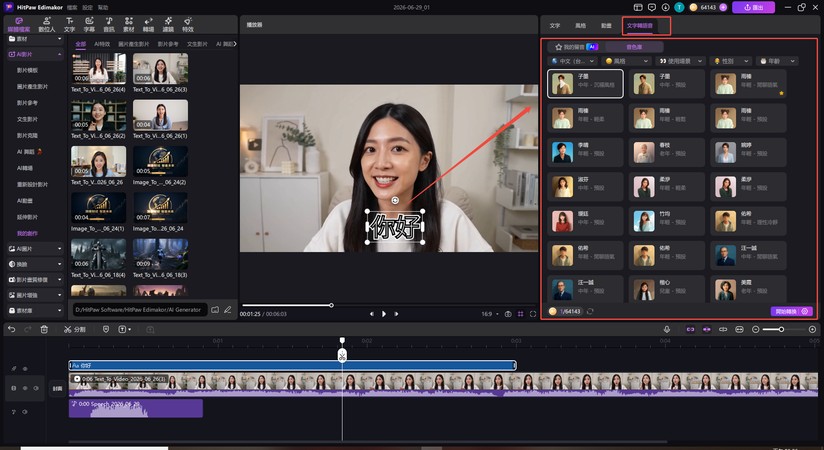Open the 設定 settings menu
824x450 pixels.
87,7
